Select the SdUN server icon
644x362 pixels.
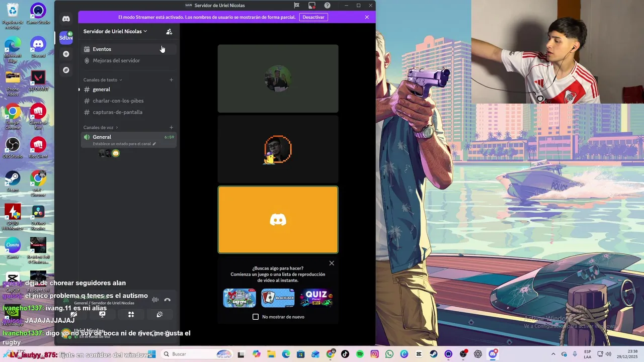[66, 37]
